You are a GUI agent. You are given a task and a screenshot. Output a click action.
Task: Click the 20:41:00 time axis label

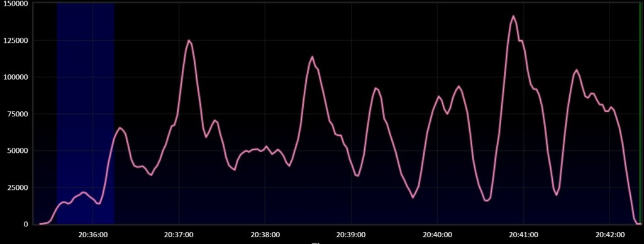[x=523, y=235]
